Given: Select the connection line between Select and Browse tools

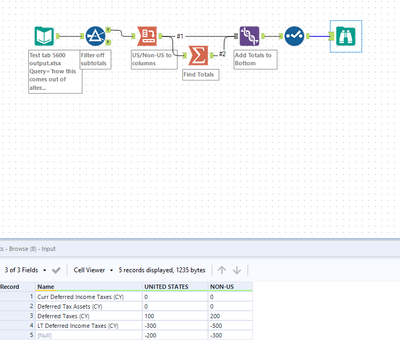Looking at the screenshot, I should [319, 36].
